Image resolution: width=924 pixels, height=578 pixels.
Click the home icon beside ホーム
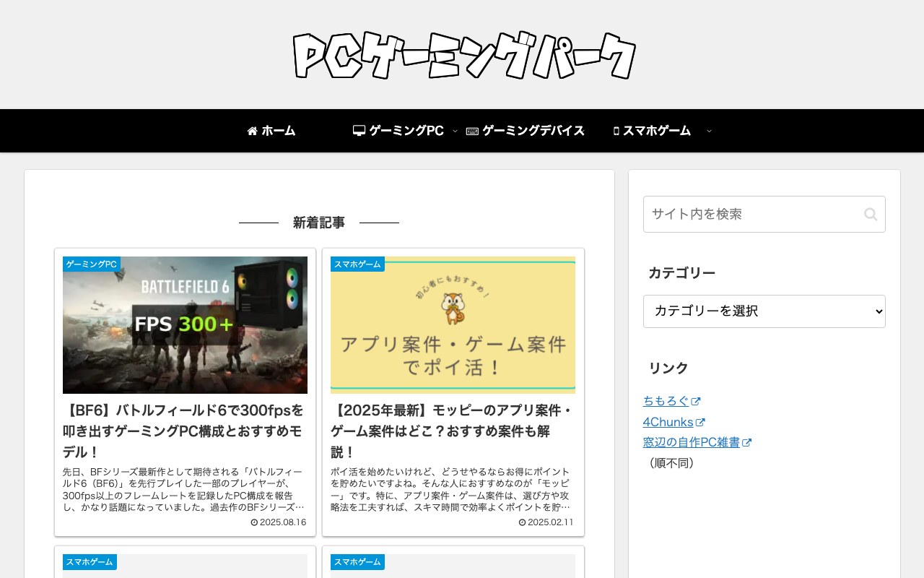(253, 131)
